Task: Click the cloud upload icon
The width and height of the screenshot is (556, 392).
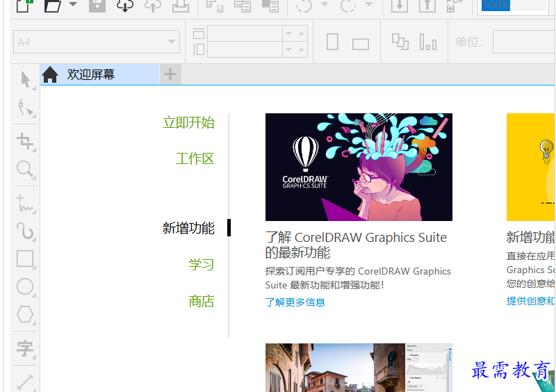Action: [153, 6]
